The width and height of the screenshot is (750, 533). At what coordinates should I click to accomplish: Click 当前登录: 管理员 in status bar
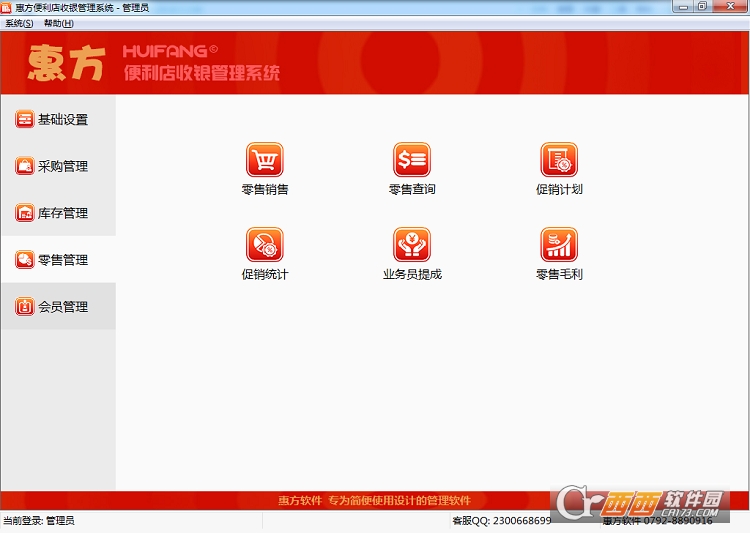pos(39,521)
